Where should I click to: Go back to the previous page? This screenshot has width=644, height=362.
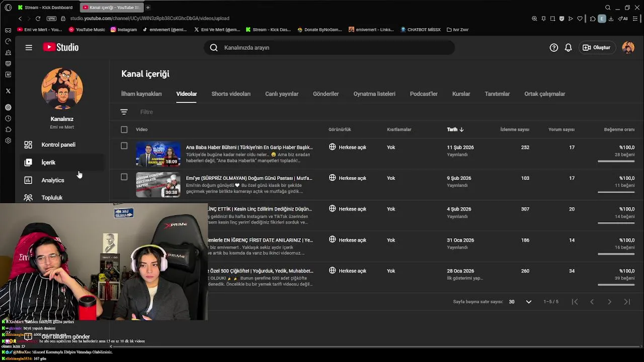tap(20, 19)
